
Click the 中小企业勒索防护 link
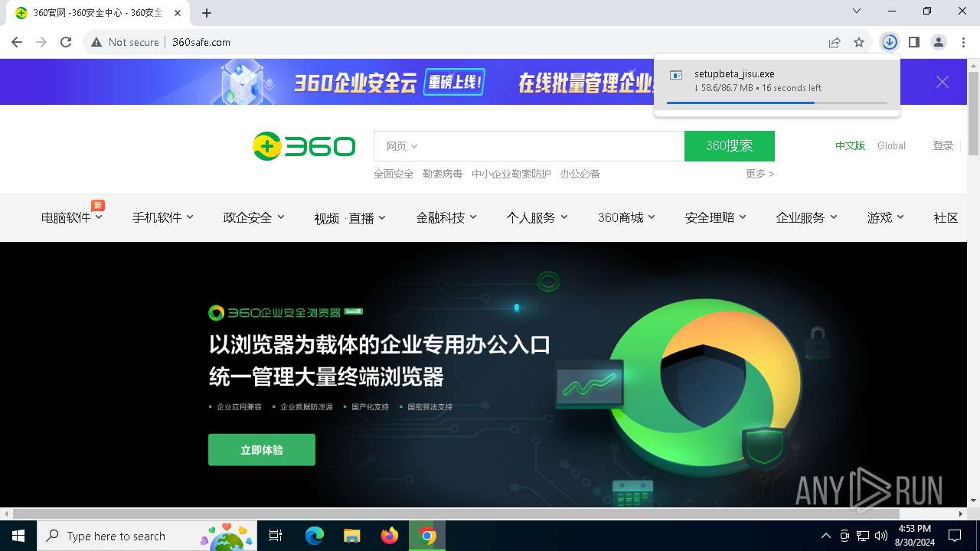pyautogui.click(x=511, y=174)
